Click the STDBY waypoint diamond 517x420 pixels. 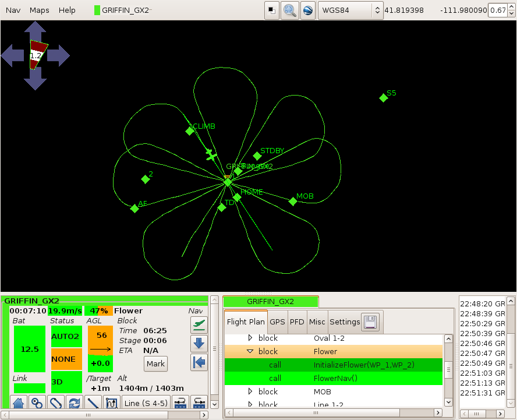257,156
